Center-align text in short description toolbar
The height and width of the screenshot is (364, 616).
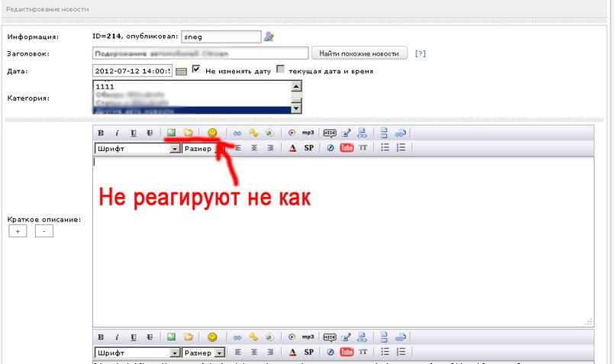[254, 147]
